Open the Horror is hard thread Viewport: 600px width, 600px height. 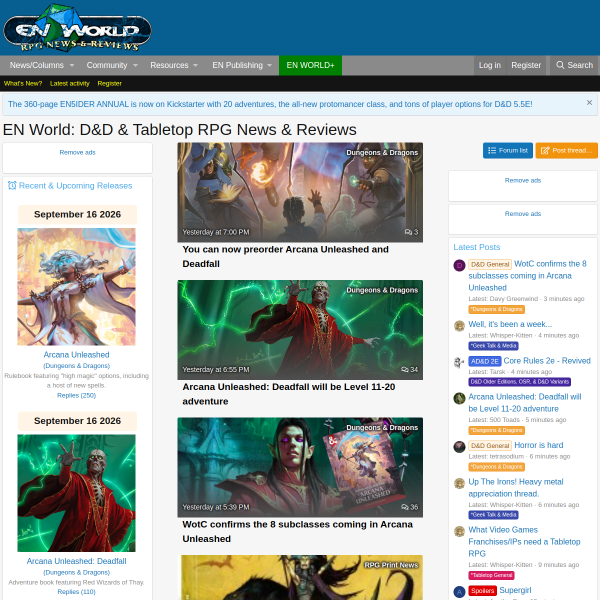538,445
